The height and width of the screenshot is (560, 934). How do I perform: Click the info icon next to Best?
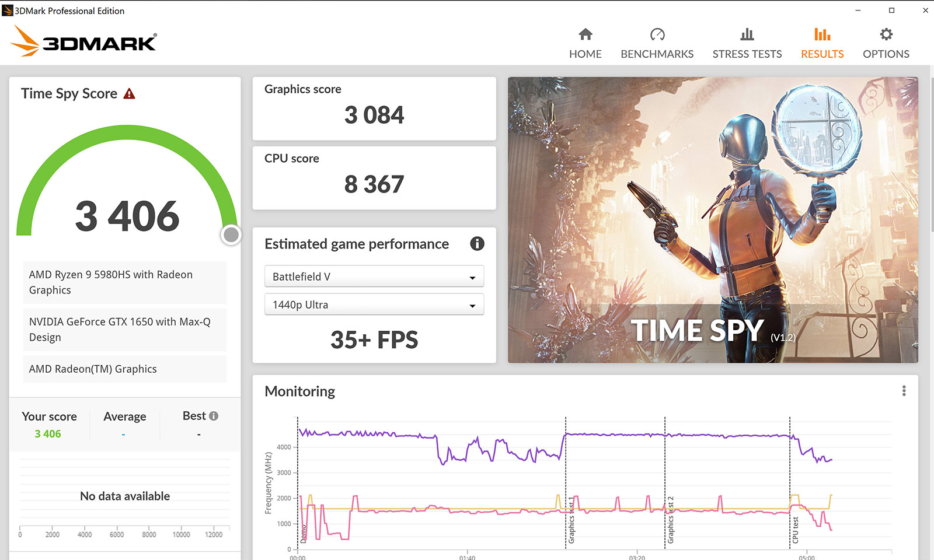coord(214,416)
